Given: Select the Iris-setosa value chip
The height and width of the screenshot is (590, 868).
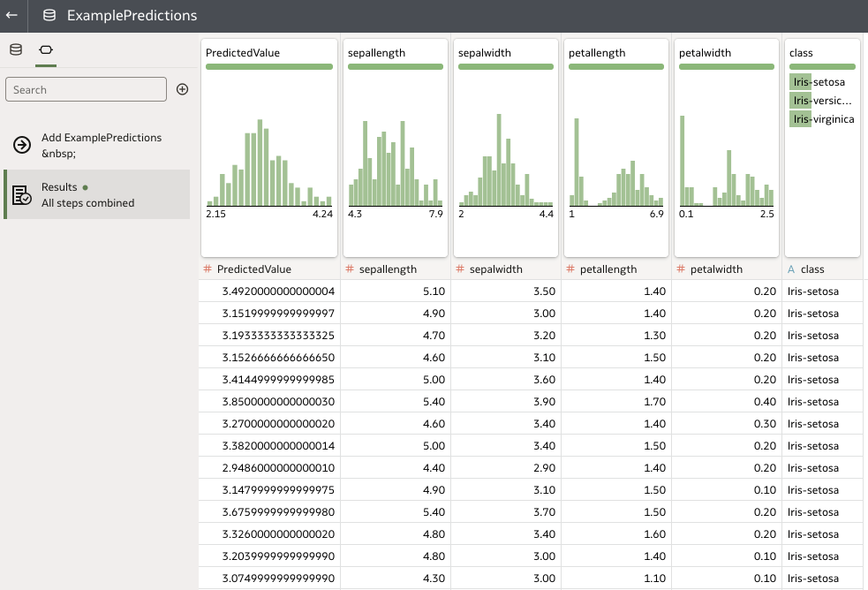Looking at the screenshot, I should [817, 81].
